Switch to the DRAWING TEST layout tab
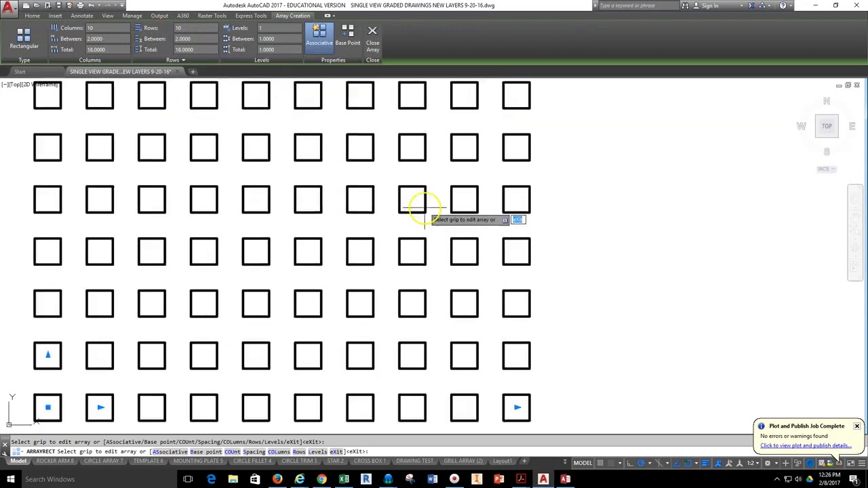This screenshot has height=488, width=868. [415, 462]
